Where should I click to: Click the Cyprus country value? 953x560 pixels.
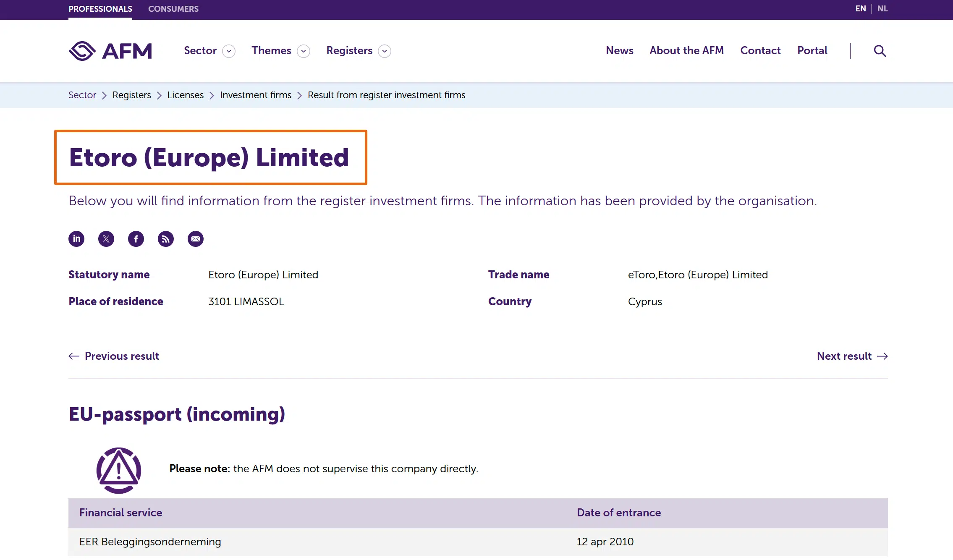(645, 302)
